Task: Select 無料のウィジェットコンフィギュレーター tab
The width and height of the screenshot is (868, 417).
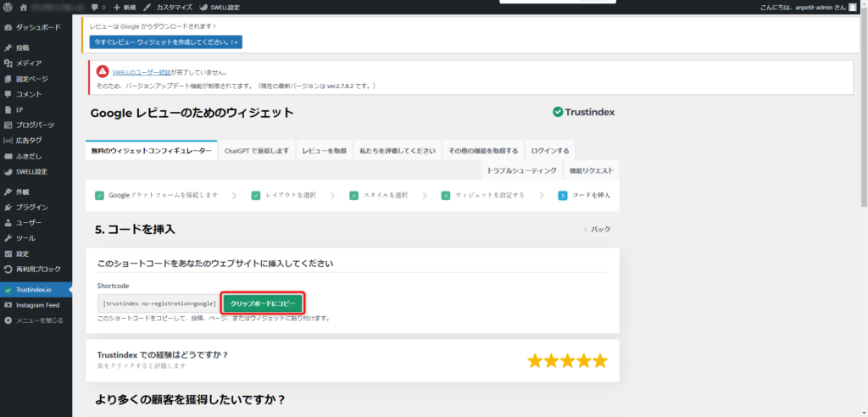Action: [x=151, y=151]
